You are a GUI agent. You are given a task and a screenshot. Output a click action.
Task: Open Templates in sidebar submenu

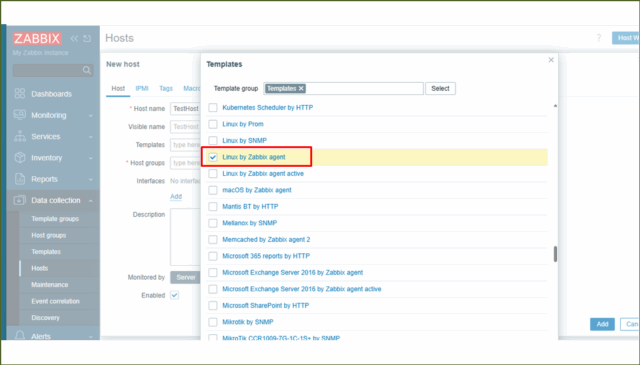[46, 251]
